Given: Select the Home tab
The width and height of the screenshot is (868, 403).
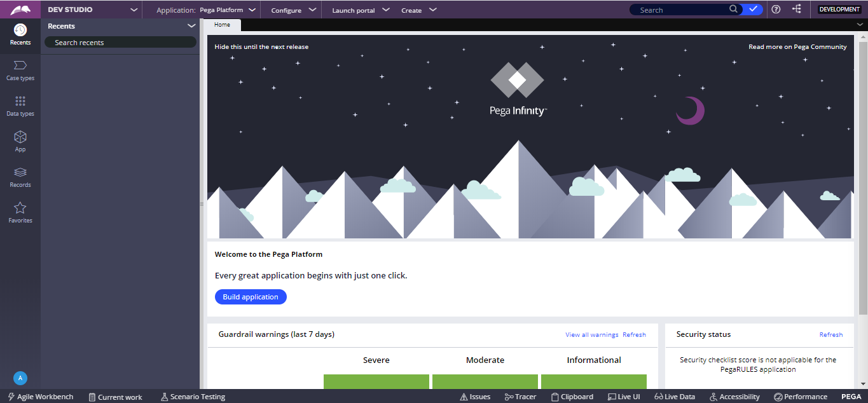Looking at the screenshot, I should tap(222, 25).
